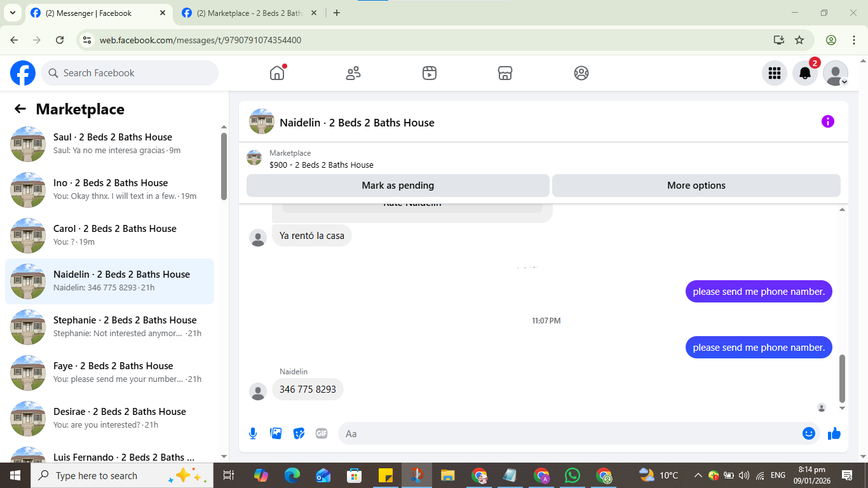Open Luis Fernando's conversation

109,454
